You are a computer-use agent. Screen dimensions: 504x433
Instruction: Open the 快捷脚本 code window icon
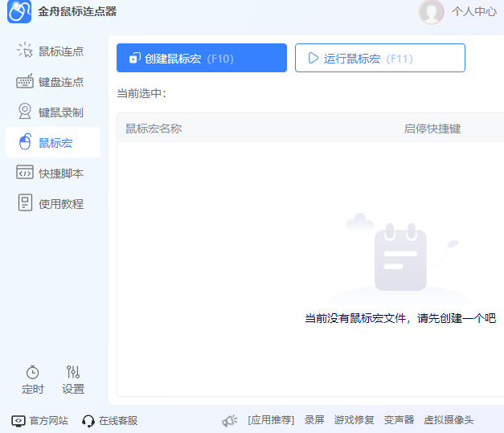[25, 174]
